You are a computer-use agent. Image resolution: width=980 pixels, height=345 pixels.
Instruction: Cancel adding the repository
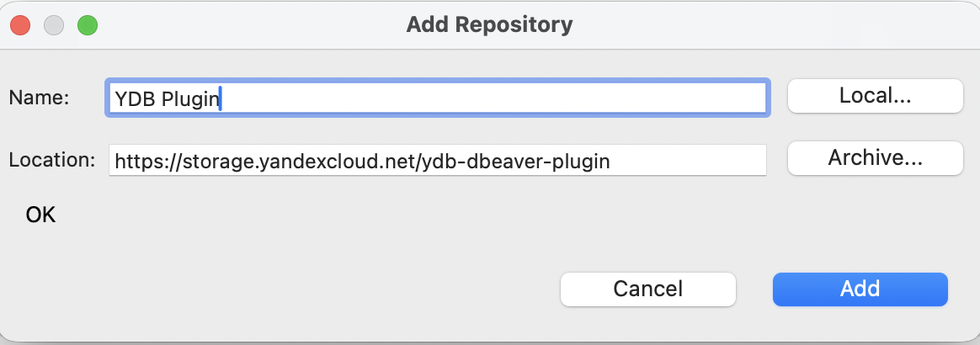tap(648, 289)
